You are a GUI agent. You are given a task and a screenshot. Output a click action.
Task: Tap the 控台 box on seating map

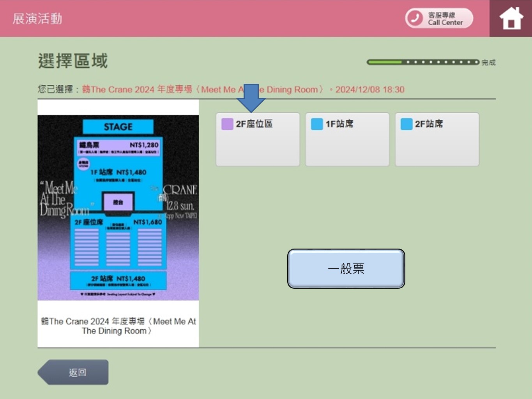tap(118, 202)
